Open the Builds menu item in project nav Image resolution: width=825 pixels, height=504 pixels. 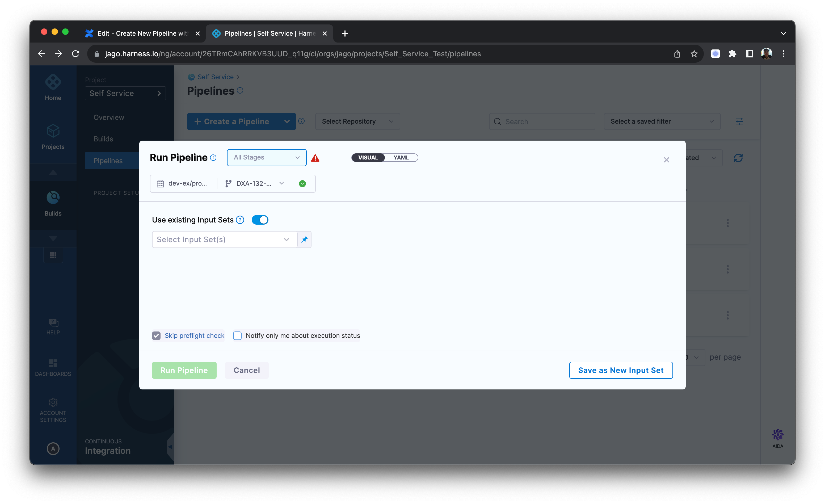click(103, 139)
